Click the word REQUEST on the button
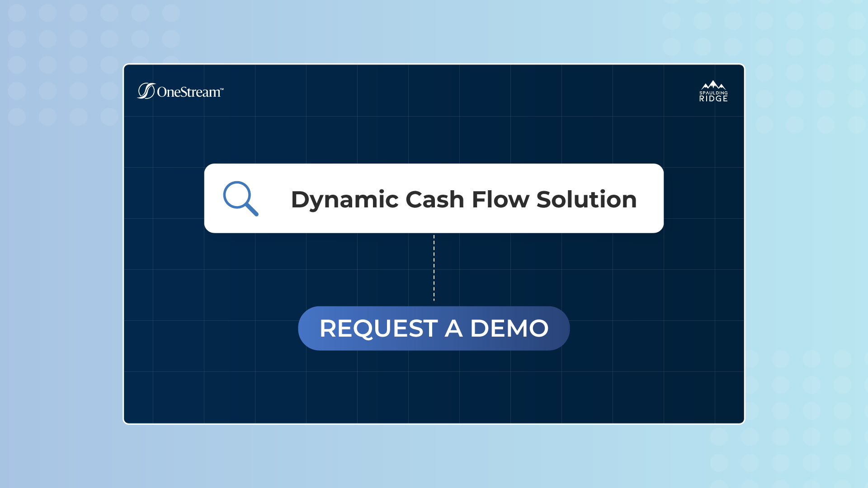 tap(378, 328)
